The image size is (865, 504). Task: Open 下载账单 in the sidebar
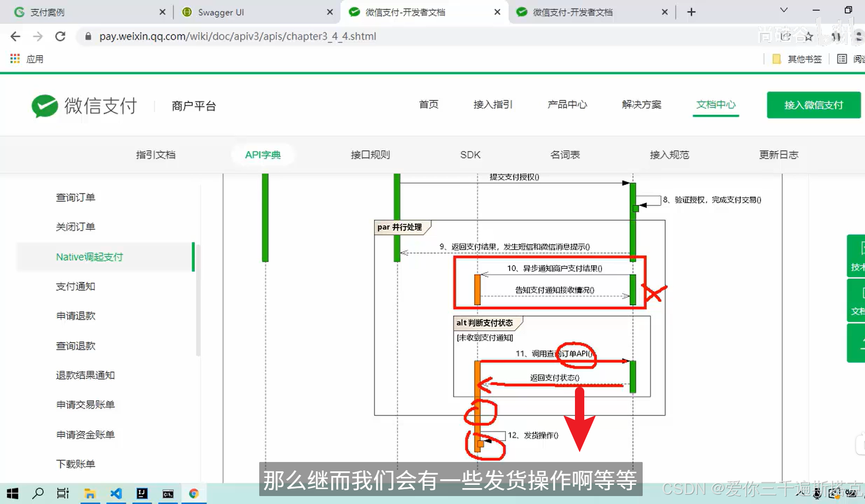[76, 464]
